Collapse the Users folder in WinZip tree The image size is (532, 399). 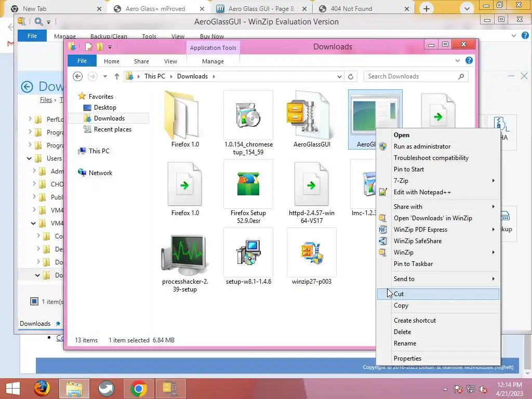coord(29,158)
